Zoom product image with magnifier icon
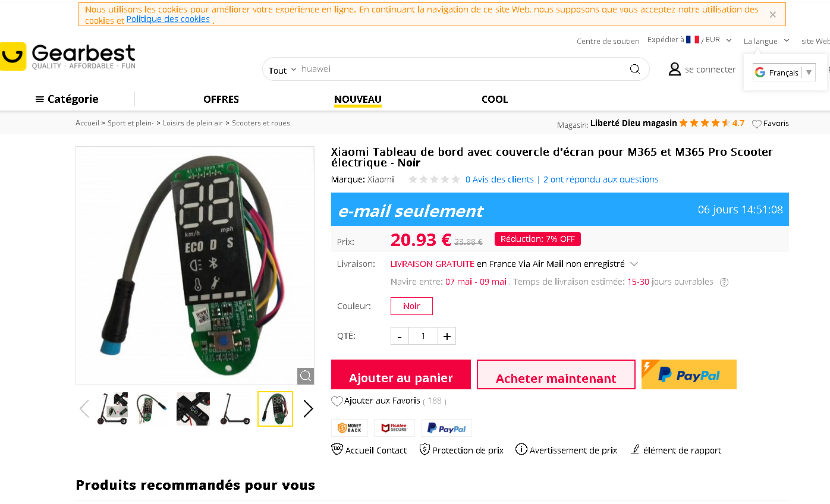Image resolution: width=830 pixels, height=504 pixels. tap(306, 376)
